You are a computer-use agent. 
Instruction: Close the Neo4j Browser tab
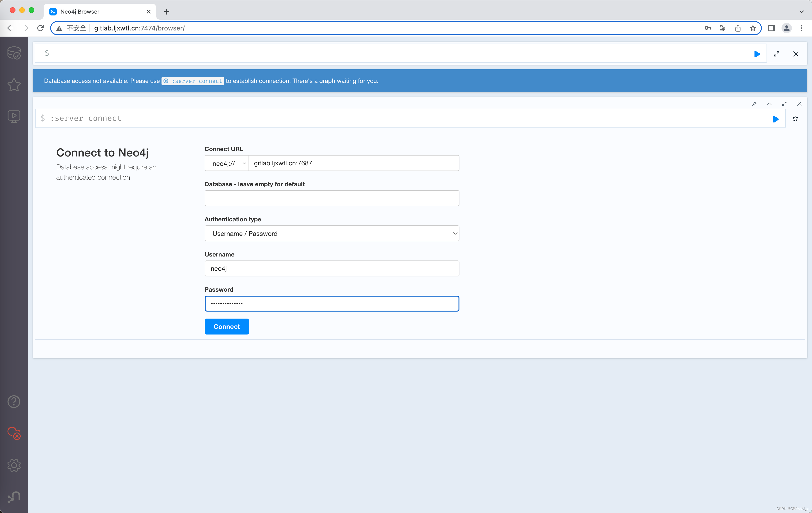tap(148, 11)
